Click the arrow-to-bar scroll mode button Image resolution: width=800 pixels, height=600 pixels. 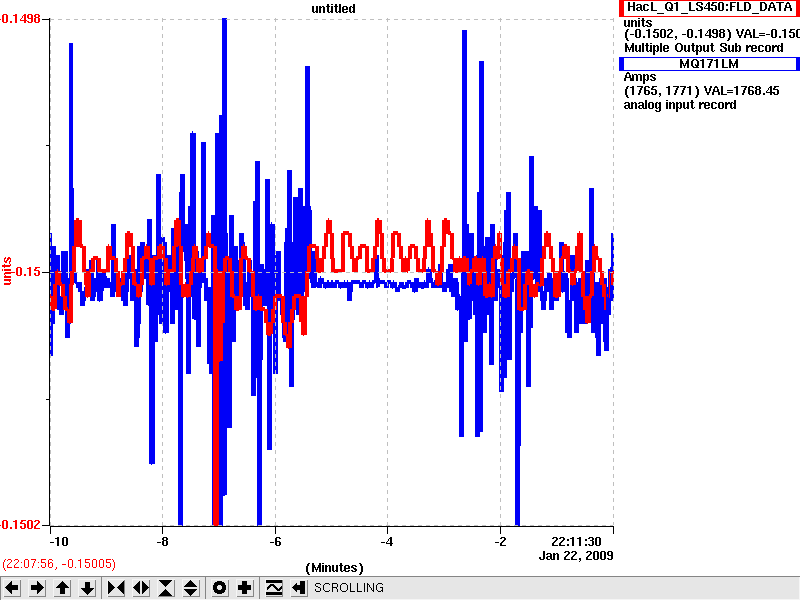click(299, 588)
